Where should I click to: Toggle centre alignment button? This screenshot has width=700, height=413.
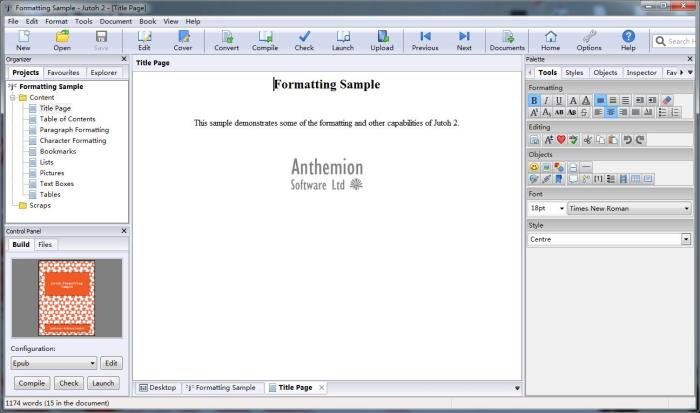point(611,113)
